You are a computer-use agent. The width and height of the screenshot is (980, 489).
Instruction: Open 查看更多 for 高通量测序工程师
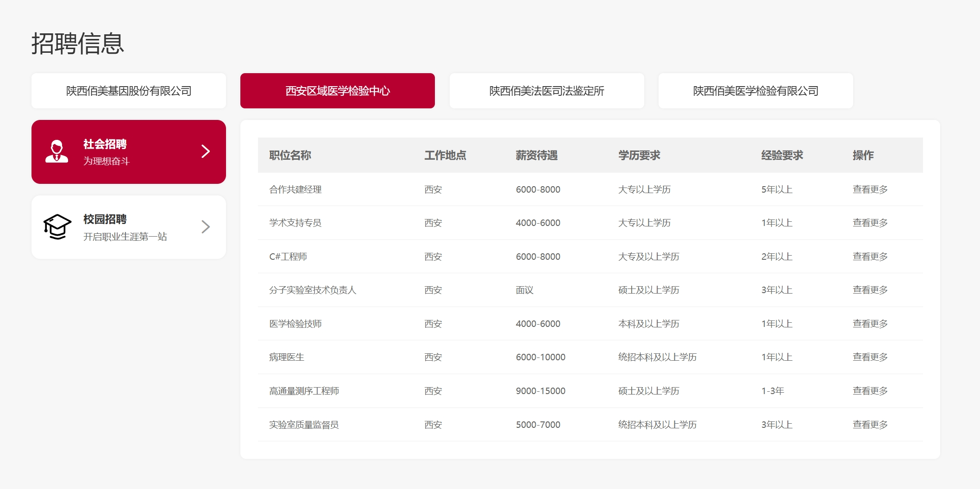(870, 391)
